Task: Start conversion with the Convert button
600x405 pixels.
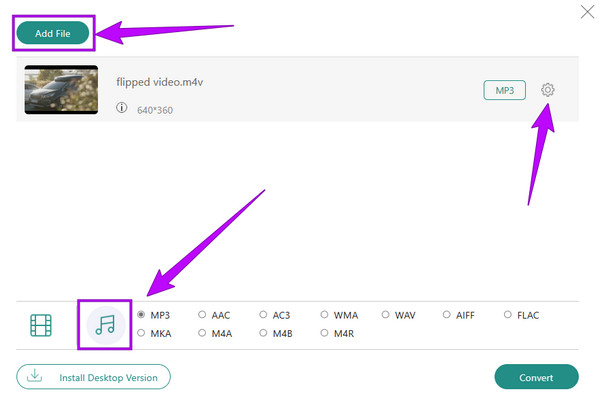Action: 536,377
